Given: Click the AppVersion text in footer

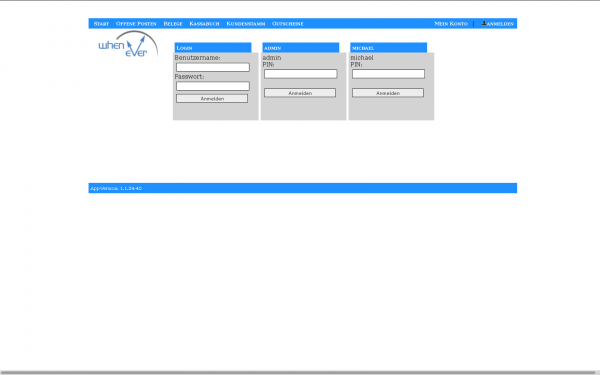Looking at the screenshot, I should [116, 188].
